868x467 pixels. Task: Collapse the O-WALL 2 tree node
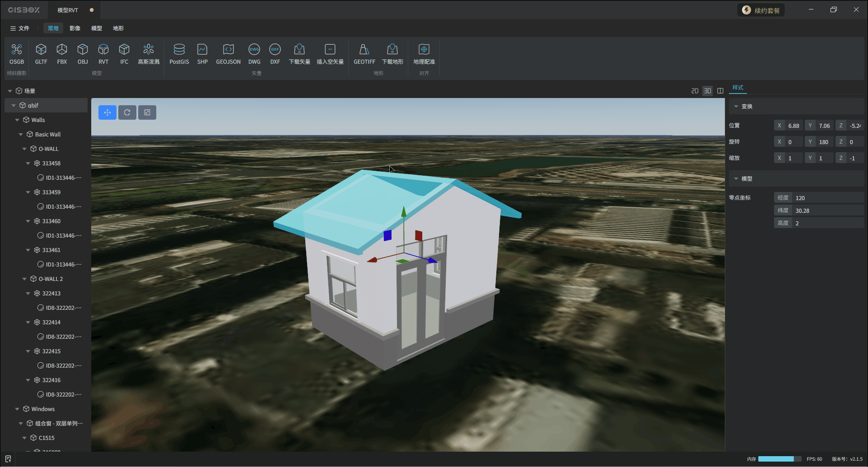click(24, 279)
